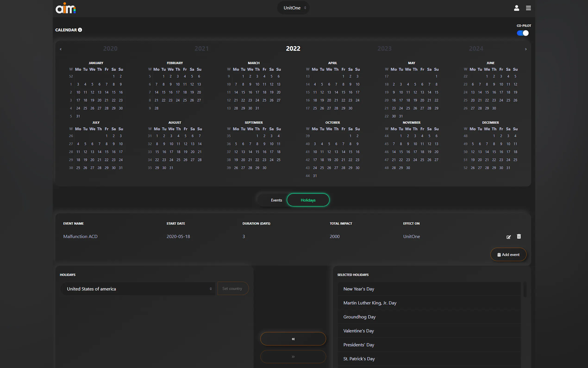Toggle the Co-Pilot switch
The width and height of the screenshot is (588, 368).
[x=523, y=33]
